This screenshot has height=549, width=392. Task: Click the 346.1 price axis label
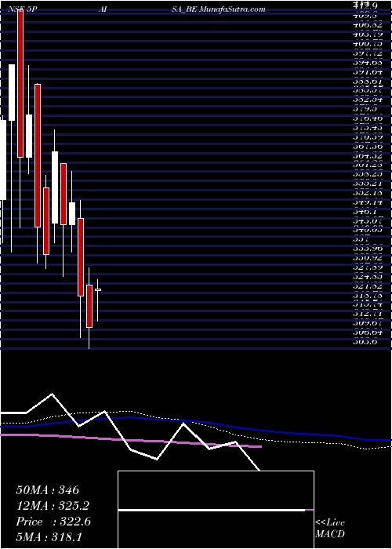[365, 212]
